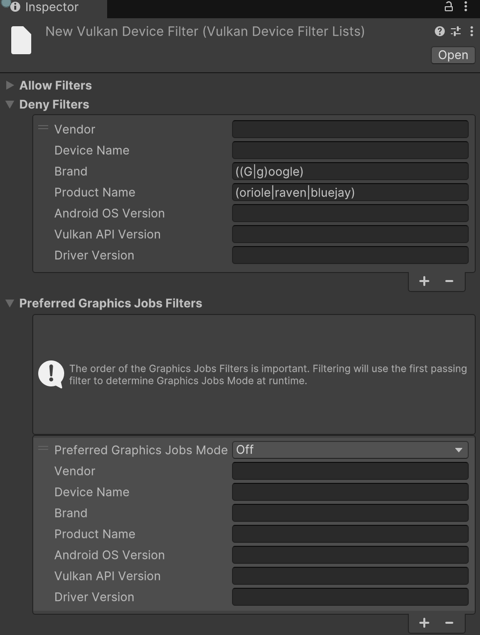
Task: Click the Brand field containing ((G|g)oogle)
Action: [x=350, y=171]
